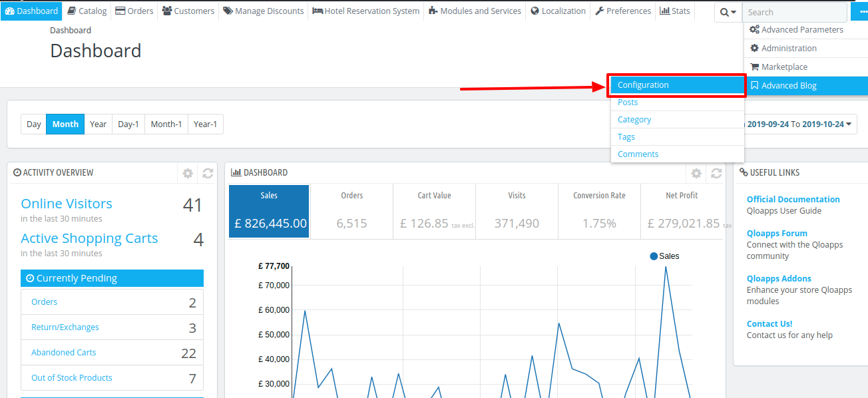Choose Comments in Advanced Blog submenu
The height and width of the screenshot is (398, 868).
[x=677, y=154]
